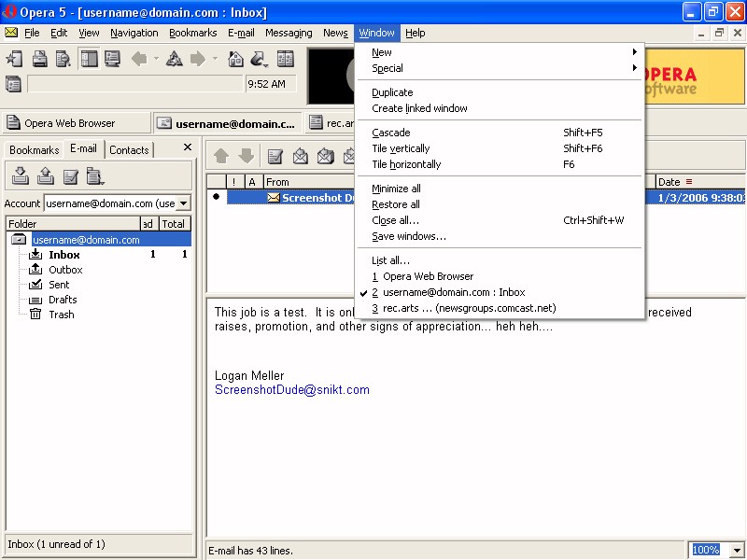Choose Close all...

coord(500,220)
